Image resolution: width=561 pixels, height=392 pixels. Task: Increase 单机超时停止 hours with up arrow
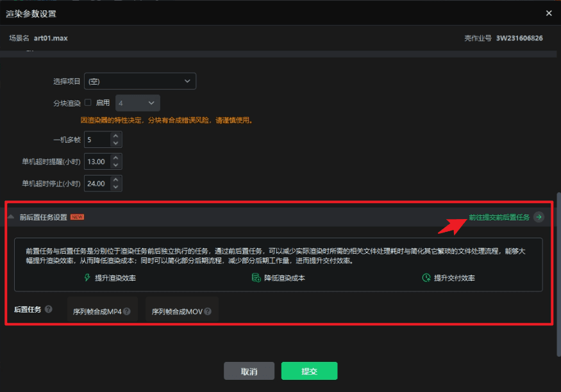[115, 180]
